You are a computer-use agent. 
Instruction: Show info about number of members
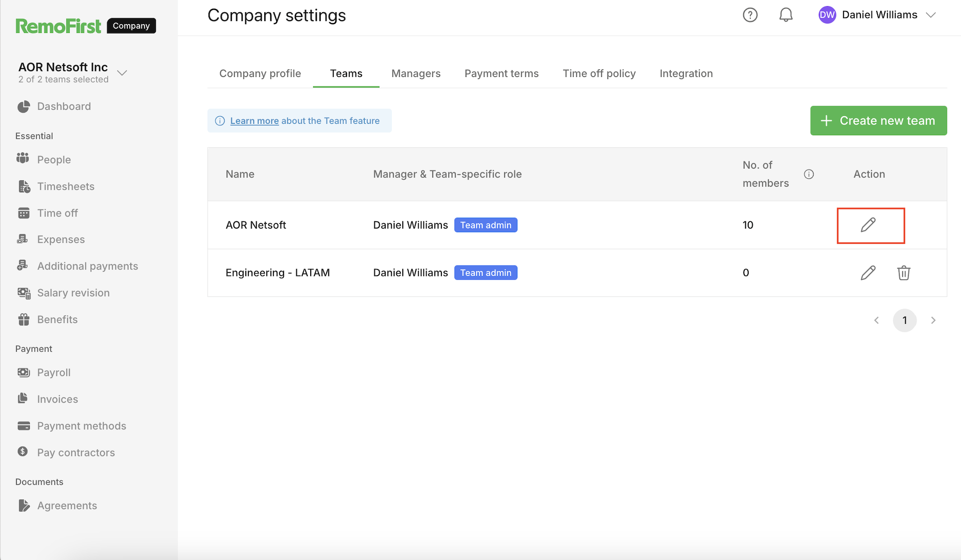pyautogui.click(x=808, y=174)
